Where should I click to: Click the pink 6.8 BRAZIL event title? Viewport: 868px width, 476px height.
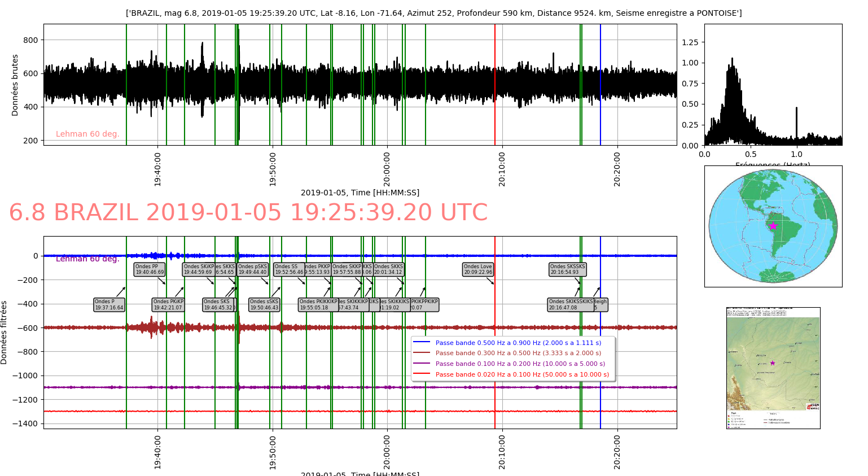click(248, 213)
